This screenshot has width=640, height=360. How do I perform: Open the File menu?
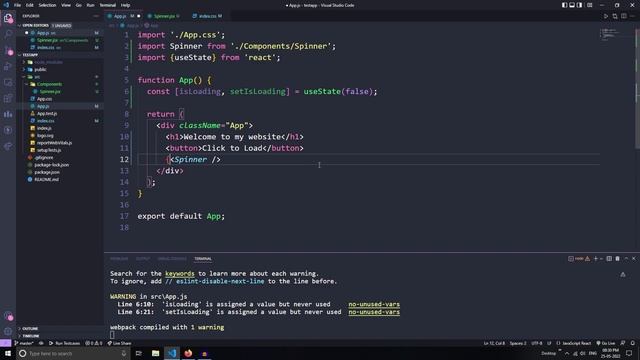(x=18, y=5)
